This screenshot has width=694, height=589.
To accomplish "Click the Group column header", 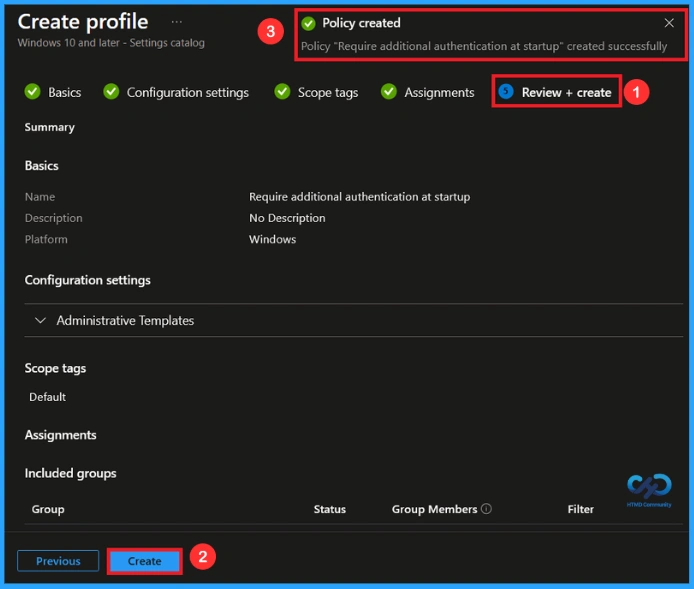I will pos(48,509).
